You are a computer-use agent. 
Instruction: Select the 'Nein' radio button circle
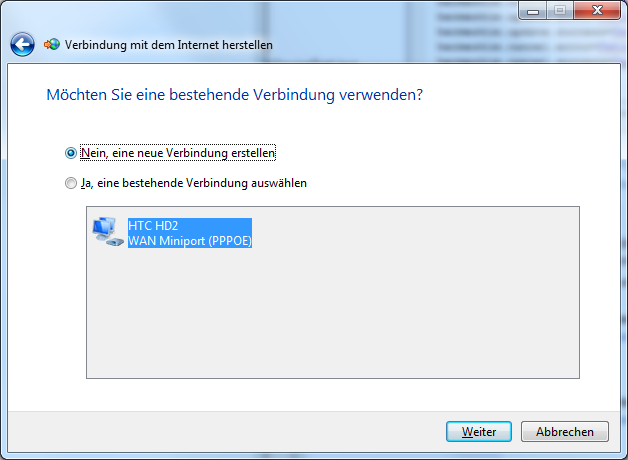pos(71,153)
